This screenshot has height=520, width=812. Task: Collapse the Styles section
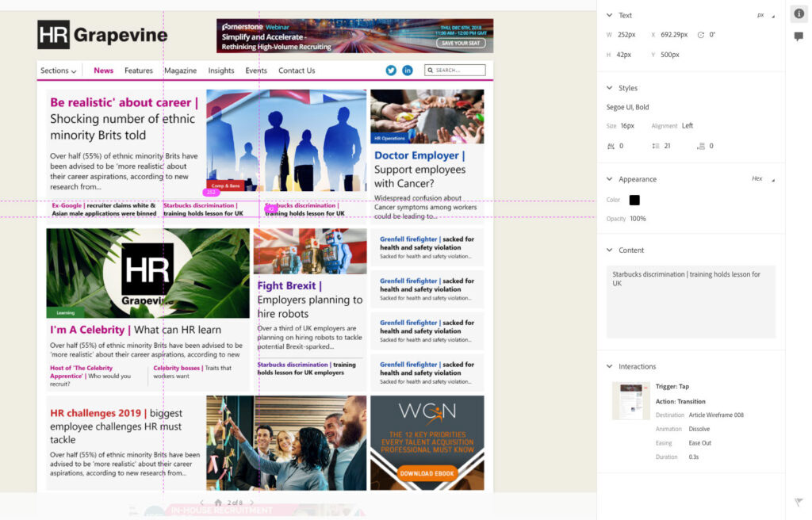[609, 87]
